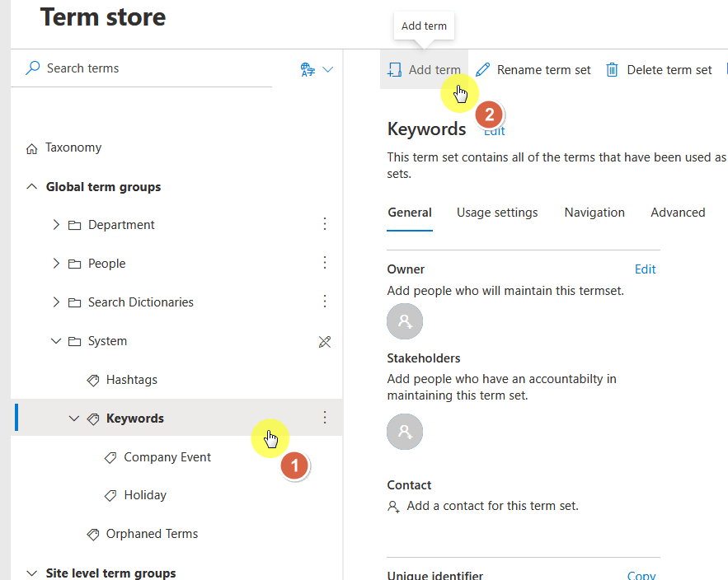The width and height of the screenshot is (728, 580).
Task: Select the Hashtags term set
Action: (132, 380)
